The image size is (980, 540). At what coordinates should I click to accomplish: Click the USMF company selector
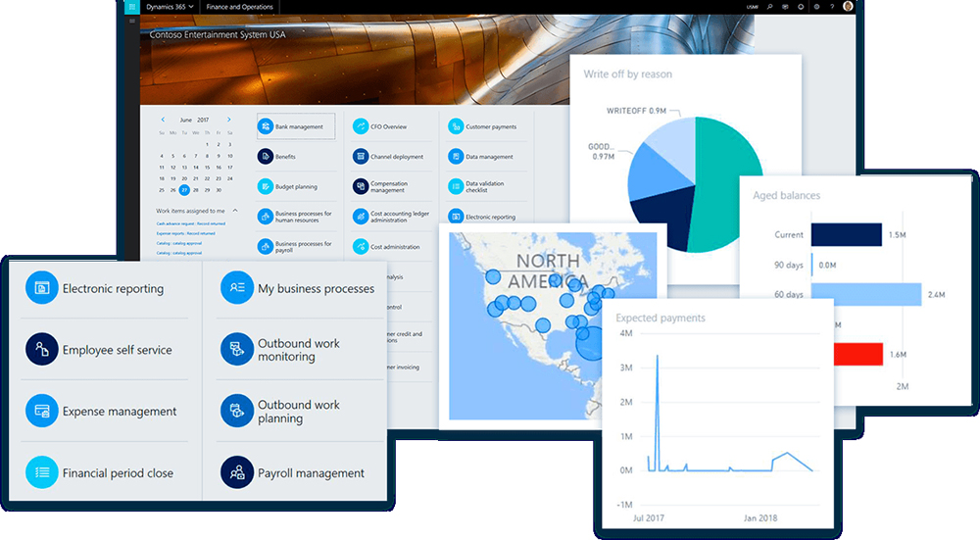[x=752, y=7]
